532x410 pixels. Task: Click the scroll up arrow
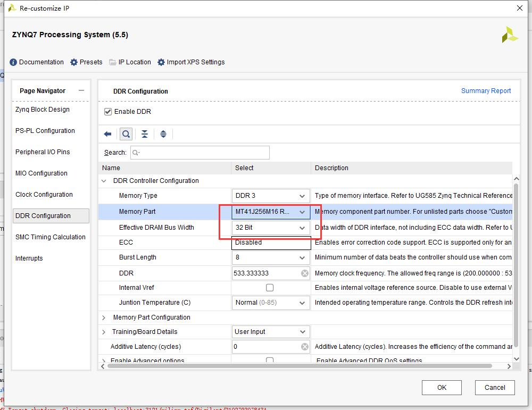pos(517,179)
